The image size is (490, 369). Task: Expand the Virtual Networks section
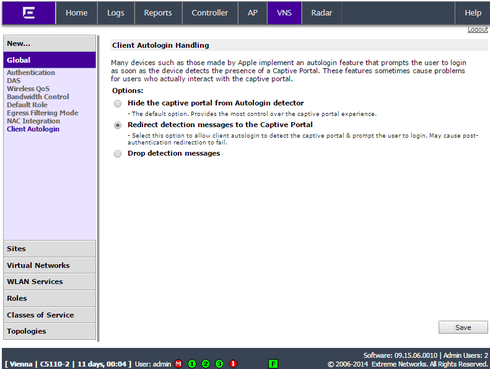point(50,265)
